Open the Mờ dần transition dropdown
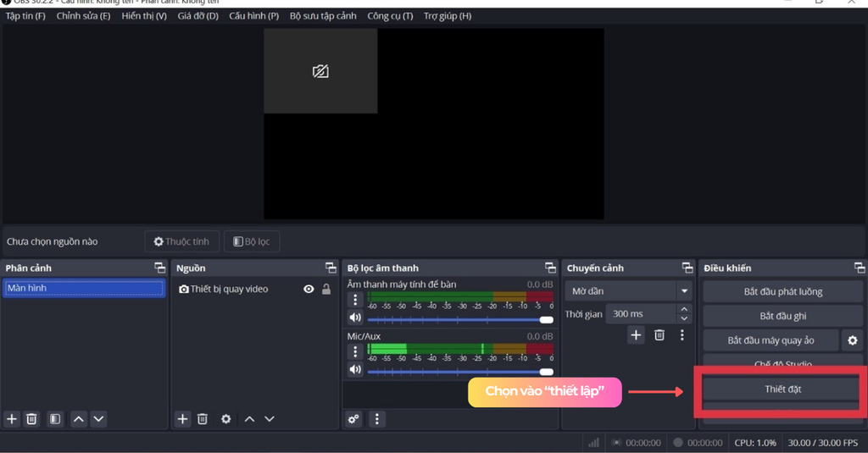868x453 pixels. [628, 291]
